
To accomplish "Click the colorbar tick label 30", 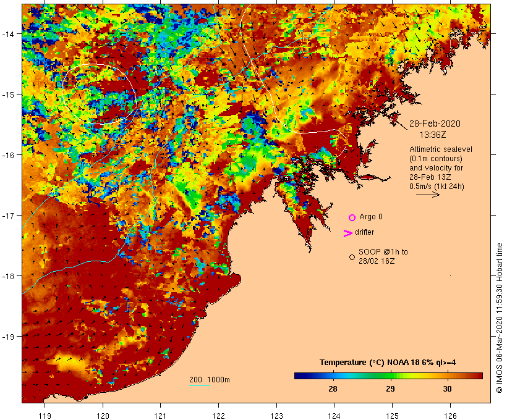I will pyautogui.click(x=448, y=388).
